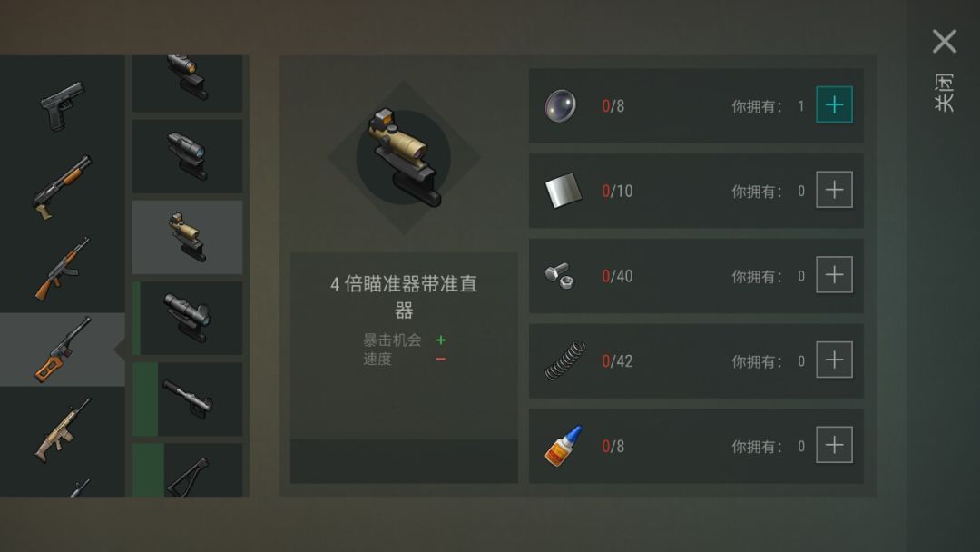The width and height of the screenshot is (980, 552).
Task: Select the blue-lens scope attachment
Action: [x=188, y=155]
